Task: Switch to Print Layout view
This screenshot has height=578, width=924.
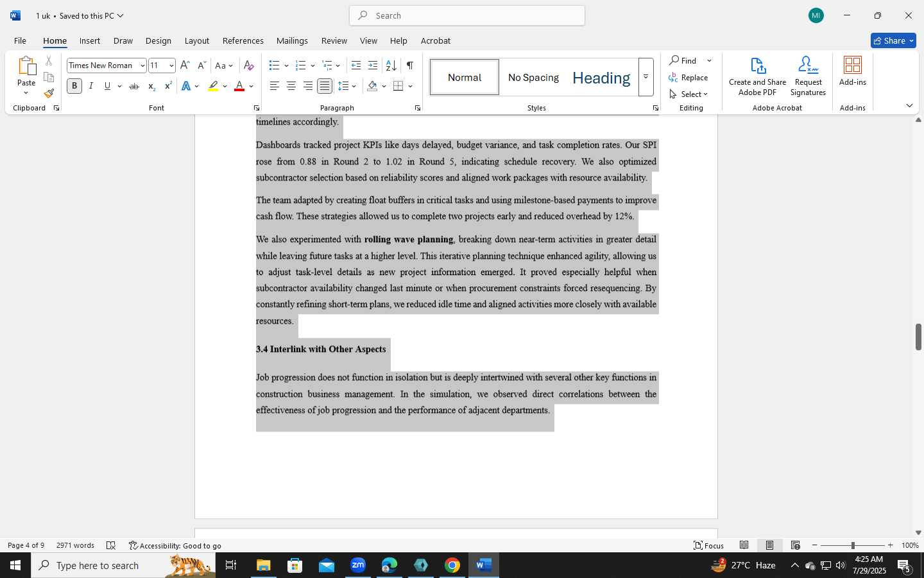Action: (770, 545)
